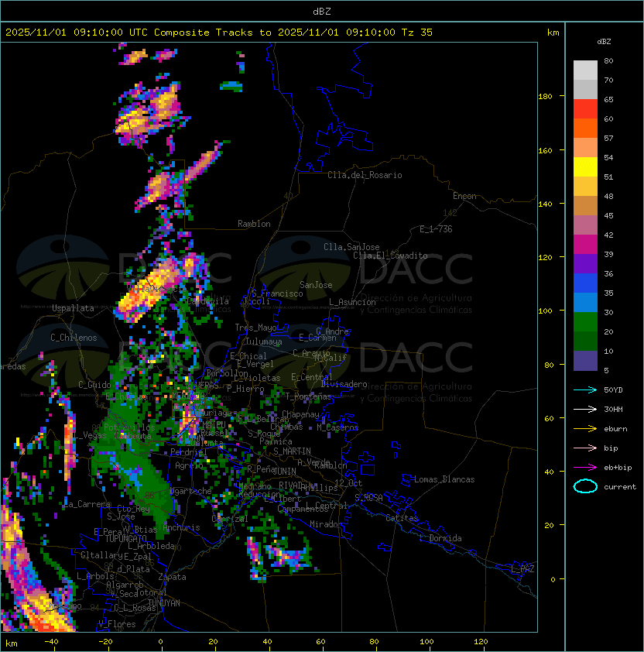The width and height of the screenshot is (644, 652).
Task: Pick the bright yellow swatch below 54 dBZ
Action: tap(585, 167)
